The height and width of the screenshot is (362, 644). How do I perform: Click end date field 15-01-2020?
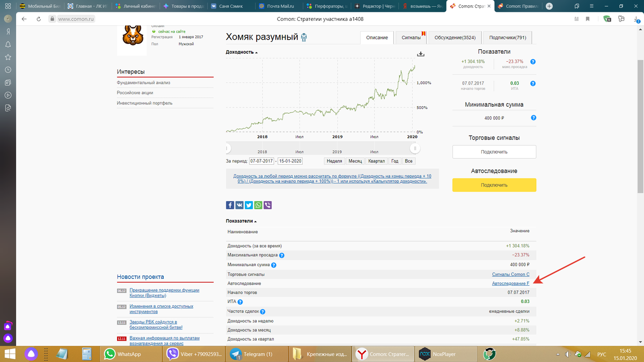pos(290,161)
